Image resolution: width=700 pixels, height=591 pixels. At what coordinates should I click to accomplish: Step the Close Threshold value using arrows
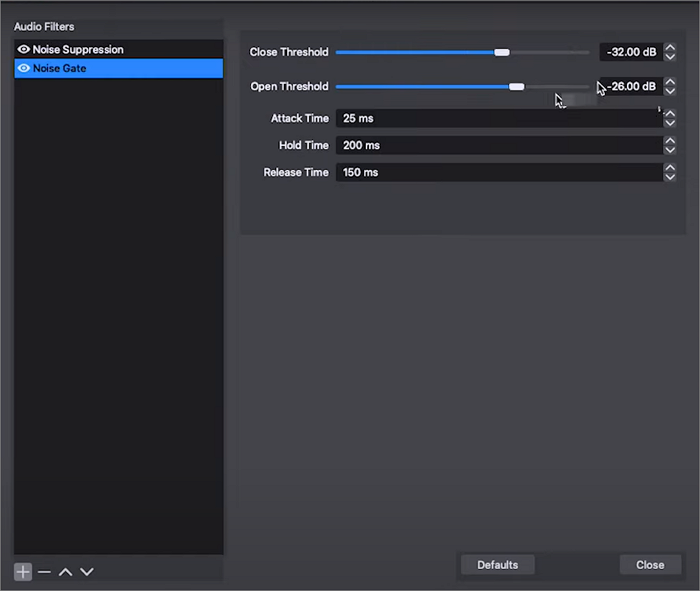coord(670,52)
